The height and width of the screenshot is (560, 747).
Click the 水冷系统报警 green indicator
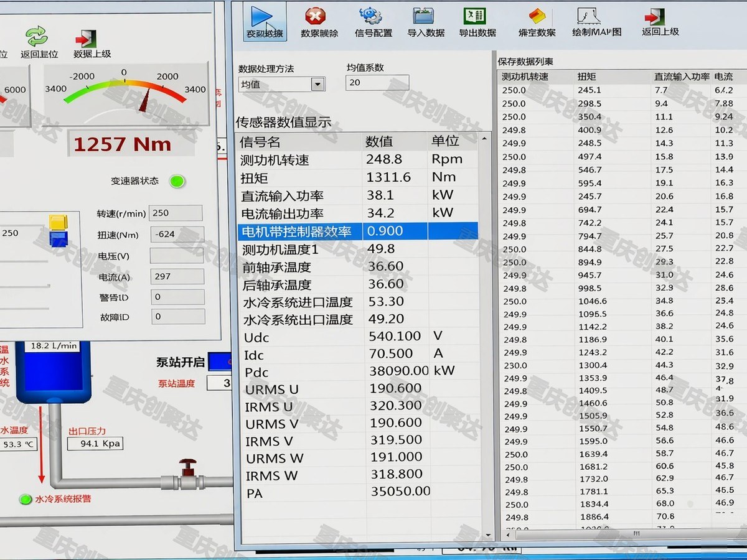click(x=26, y=498)
